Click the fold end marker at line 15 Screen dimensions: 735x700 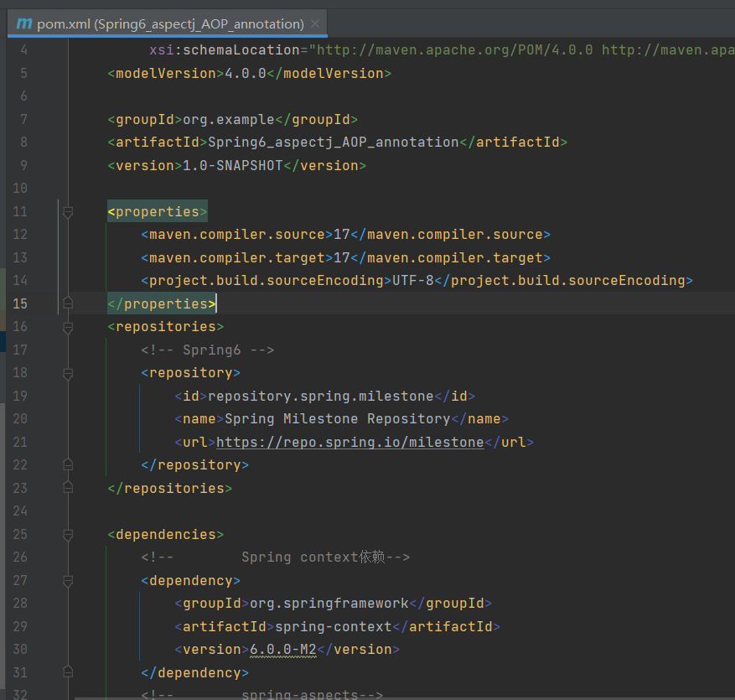point(68,303)
